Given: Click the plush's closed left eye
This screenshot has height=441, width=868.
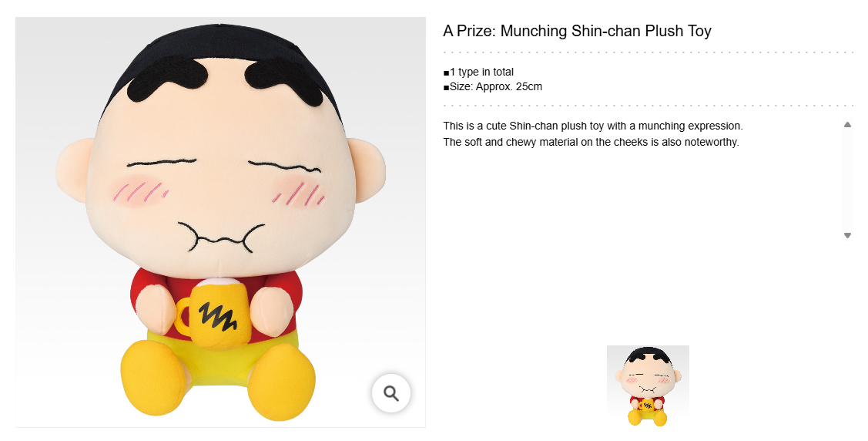Looking at the screenshot, I should (156, 164).
